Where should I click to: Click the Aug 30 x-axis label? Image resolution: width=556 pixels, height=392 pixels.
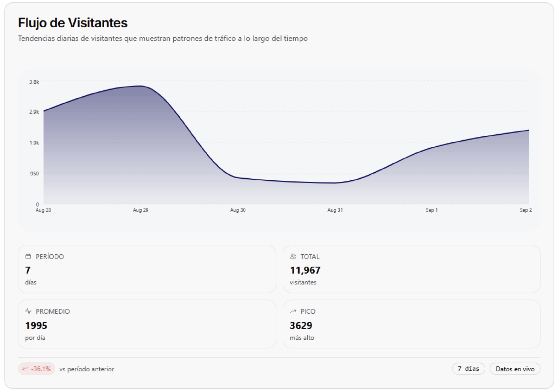click(238, 210)
